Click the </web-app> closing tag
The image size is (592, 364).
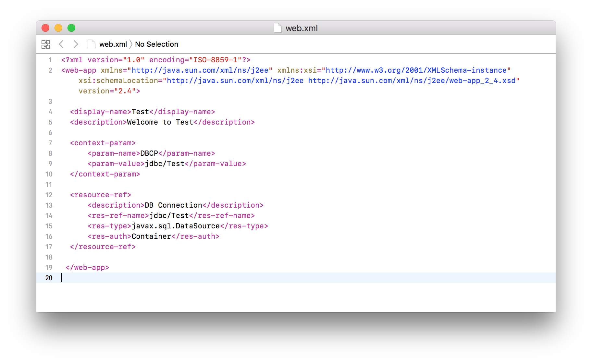pyautogui.click(x=87, y=268)
